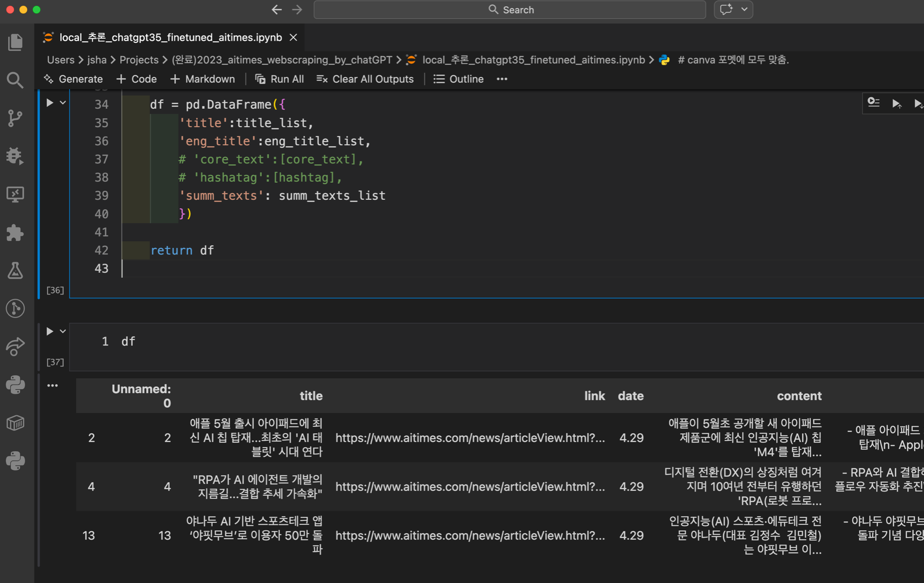This screenshot has height=583, width=924.
Task: Click Users in the breadcrumb path
Action: coord(61,60)
